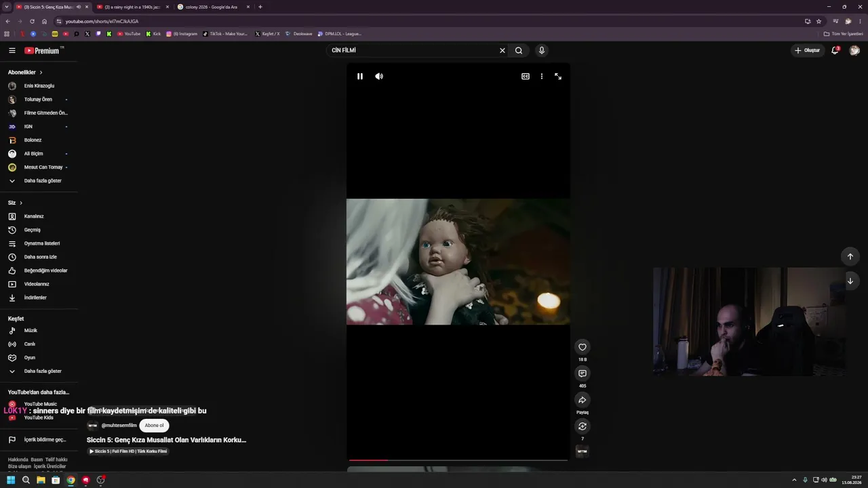This screenshot has width=868, height=488.
Task: Show hidden system tray icons
Action: pos(794,480)
